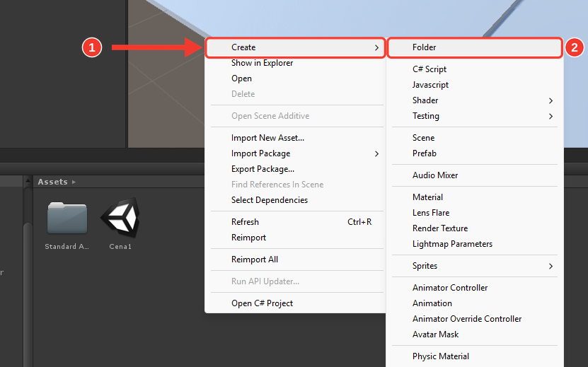Create a new Material
This screenshot has width=588, height=367.
tap(475, 197)
